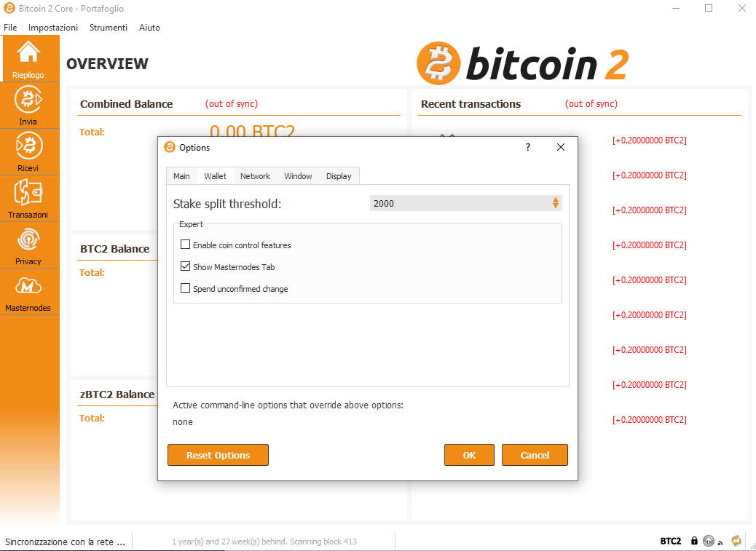The width and height of the screenshot is (756, 551).
Task: Switch to the Main tab
Action: (x=181, y=176)
